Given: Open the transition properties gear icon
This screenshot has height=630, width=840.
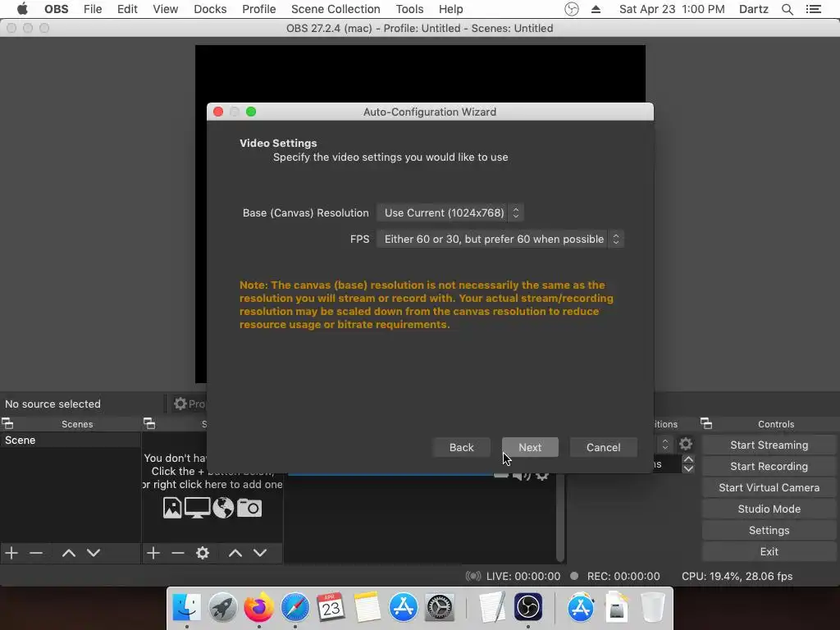Looking at the screenshot, I should pos(686,444).
